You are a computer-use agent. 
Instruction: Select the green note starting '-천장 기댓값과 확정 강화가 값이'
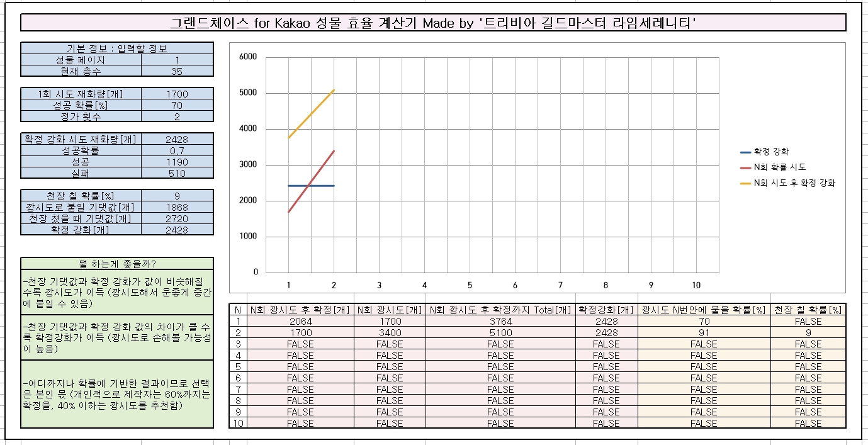click(x=117, y=292)
